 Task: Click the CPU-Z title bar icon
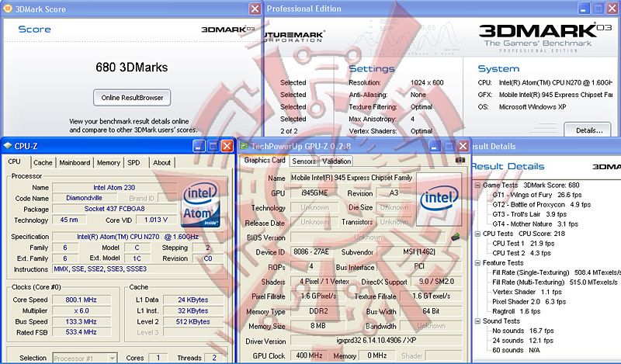point(8,146)
